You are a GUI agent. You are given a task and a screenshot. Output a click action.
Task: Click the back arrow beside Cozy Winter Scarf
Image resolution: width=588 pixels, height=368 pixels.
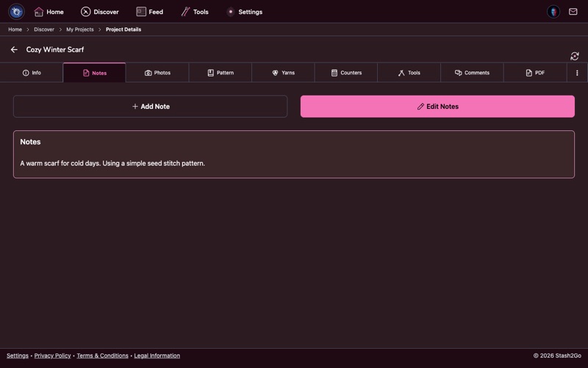(14, 49)
